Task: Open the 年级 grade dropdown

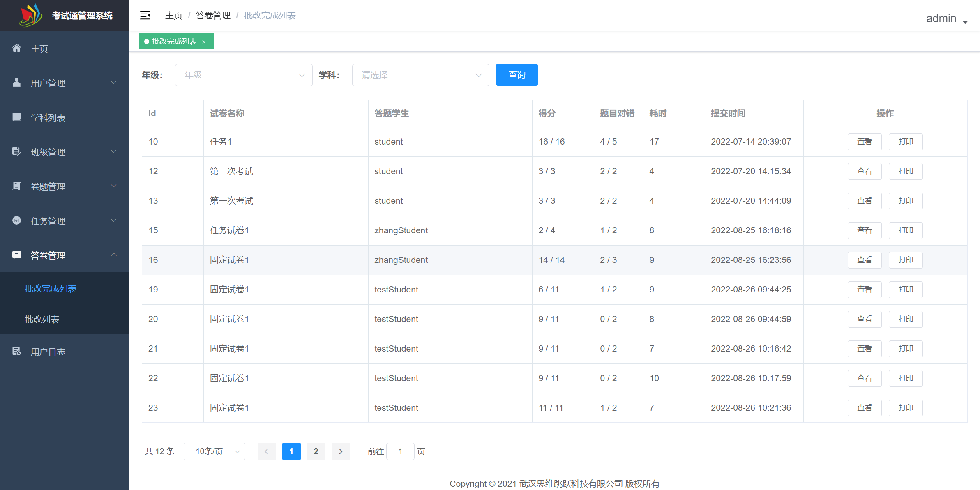Action: point(243,75)
